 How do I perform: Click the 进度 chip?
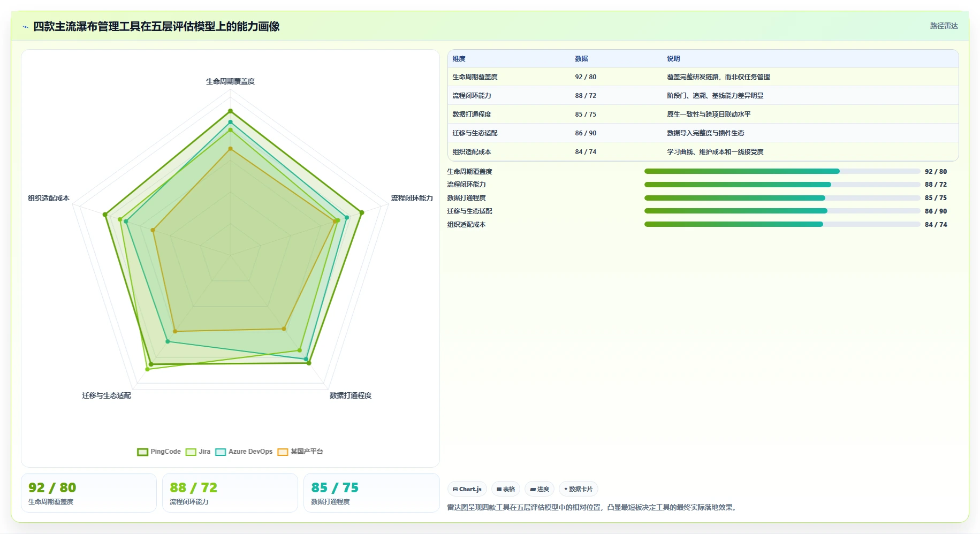tap(540, 489)
